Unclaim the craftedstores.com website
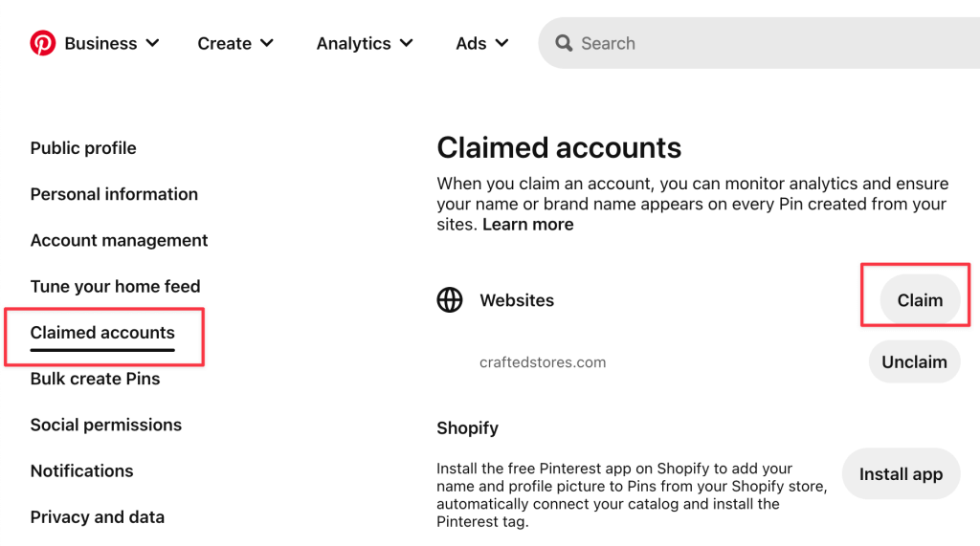The height and width of the screenshot is (546, 980). click(914, 362)
